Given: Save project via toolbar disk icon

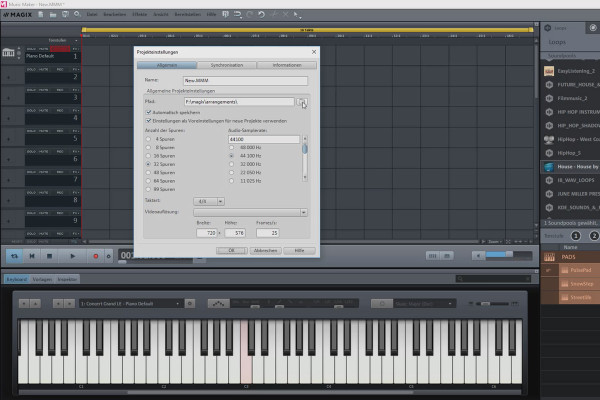Looking at the screenshot, I should [65, 15].
